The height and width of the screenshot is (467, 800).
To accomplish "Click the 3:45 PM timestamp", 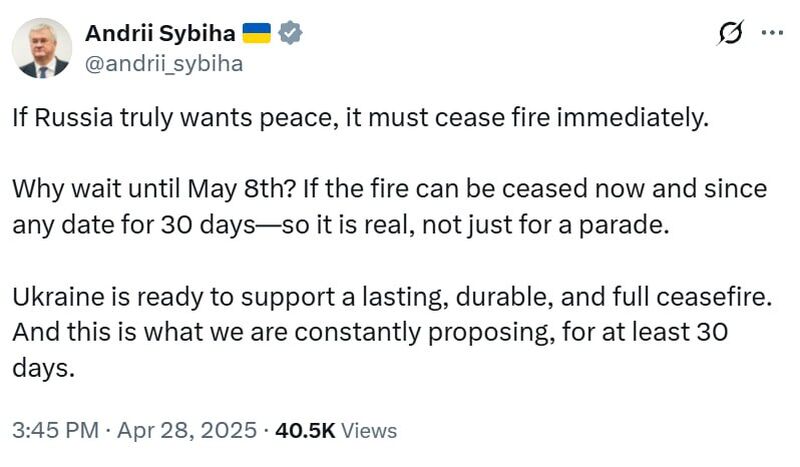I will coord(54,431).
